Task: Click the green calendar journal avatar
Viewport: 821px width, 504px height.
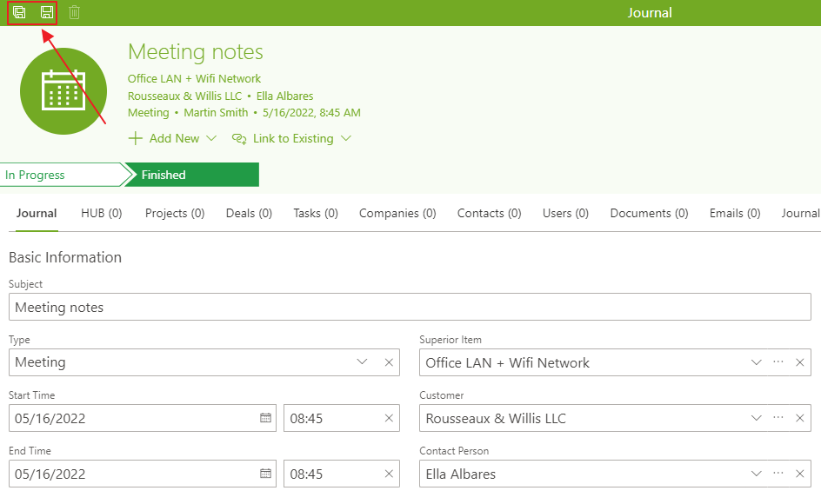Action: pos(63,91)
